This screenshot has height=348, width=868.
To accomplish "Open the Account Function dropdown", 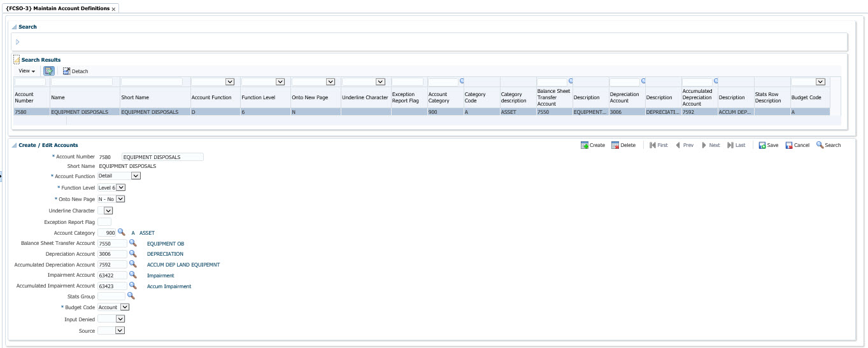I will pos(136,176).
